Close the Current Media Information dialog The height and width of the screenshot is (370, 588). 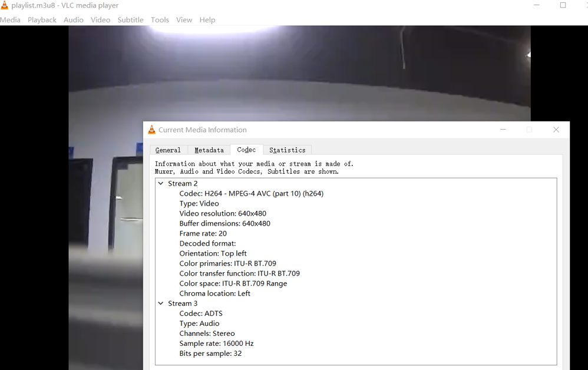coord(556,130)
